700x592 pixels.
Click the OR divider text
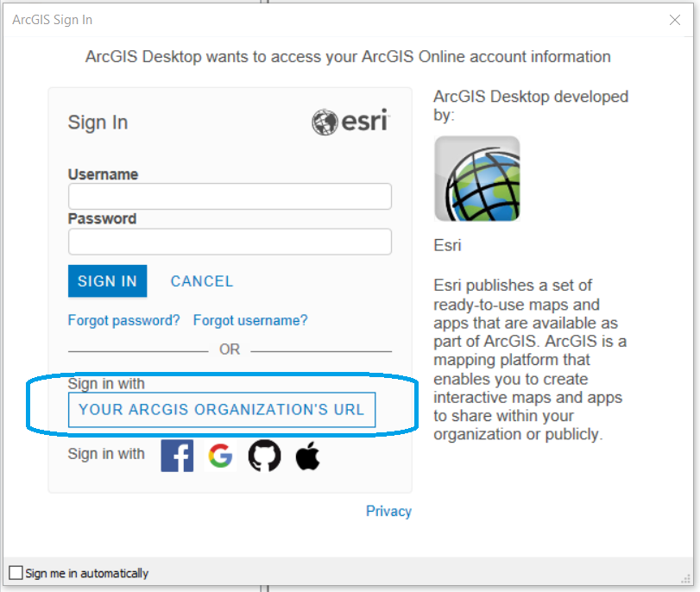pyautogui.click(x=229, y=350)
